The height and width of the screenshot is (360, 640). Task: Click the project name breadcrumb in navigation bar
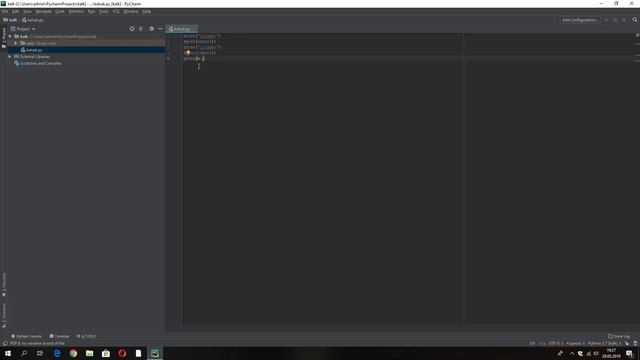[x=10, y=20]
